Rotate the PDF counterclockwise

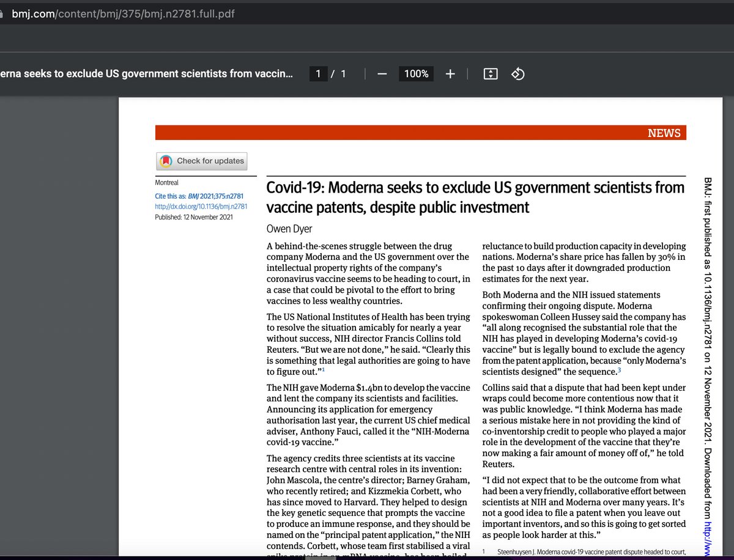click(x=518, y=74)
